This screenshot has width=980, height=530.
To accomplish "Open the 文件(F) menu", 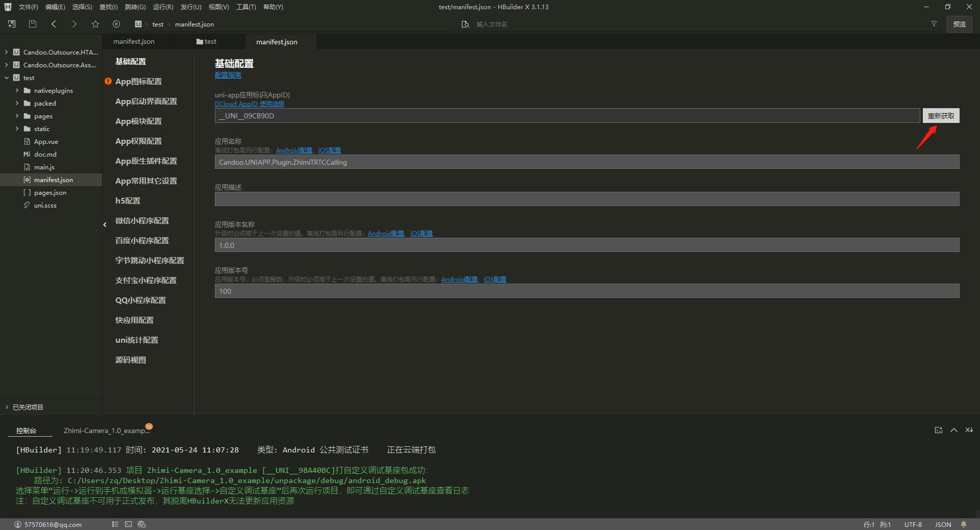I will tap(28, 7).
